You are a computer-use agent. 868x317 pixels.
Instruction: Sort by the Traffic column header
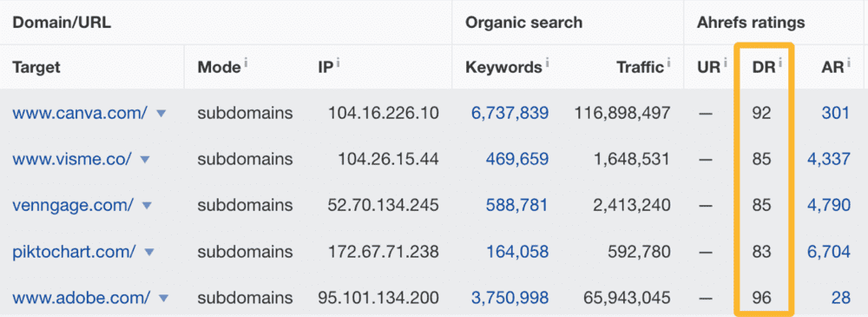click(x=641, y=68)
